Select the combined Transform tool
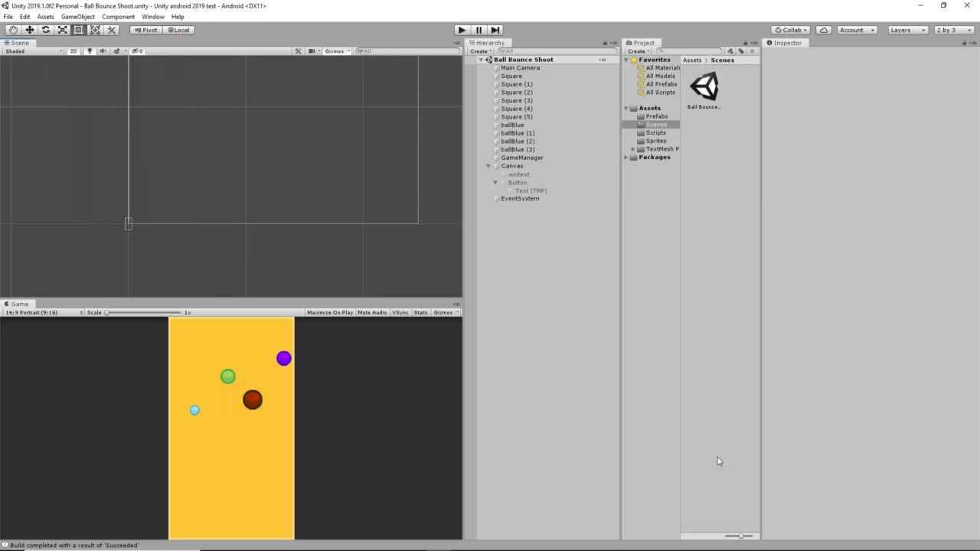Viewport: 980px width, 551px height. coord(95,30)
